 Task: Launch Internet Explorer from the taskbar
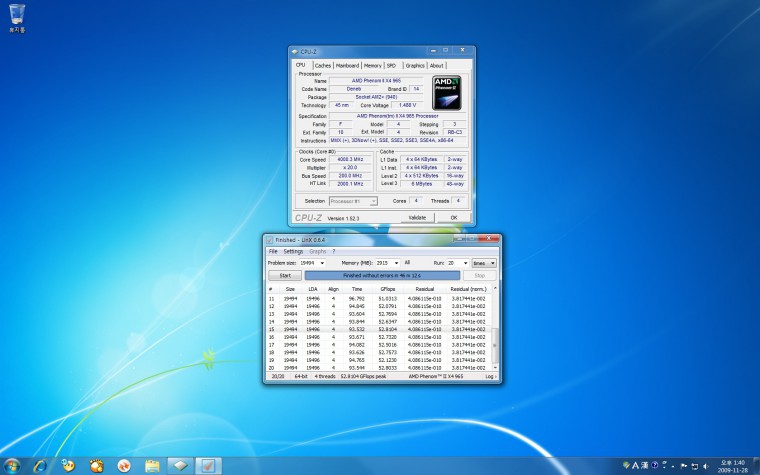coord(40,466)
